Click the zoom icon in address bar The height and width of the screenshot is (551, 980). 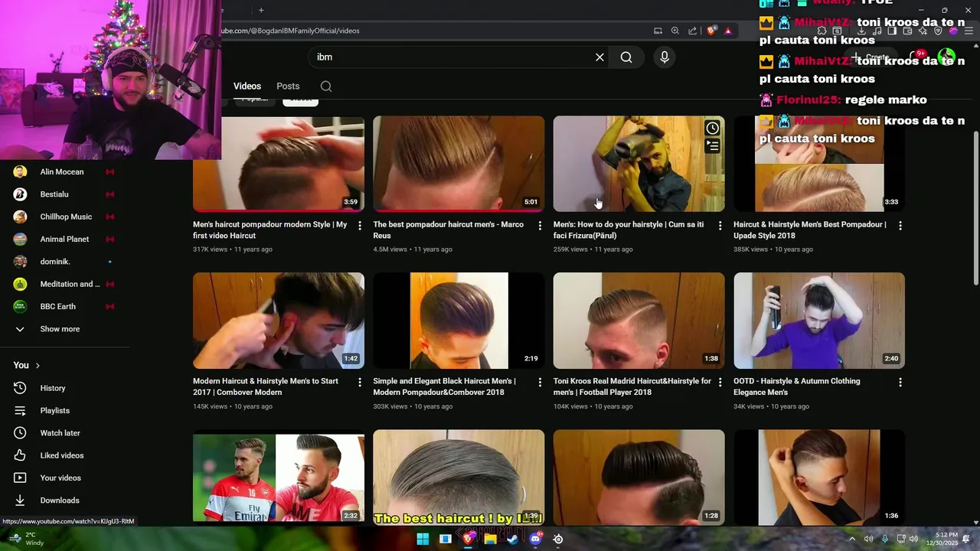675,31
